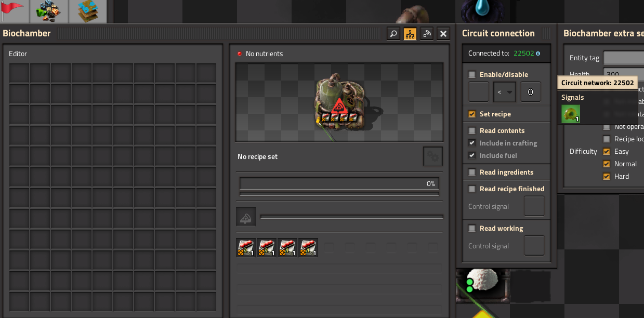The image size is (644, 318).
Task: Click the info icon beside 22502
Action: (x=538, y=54)
